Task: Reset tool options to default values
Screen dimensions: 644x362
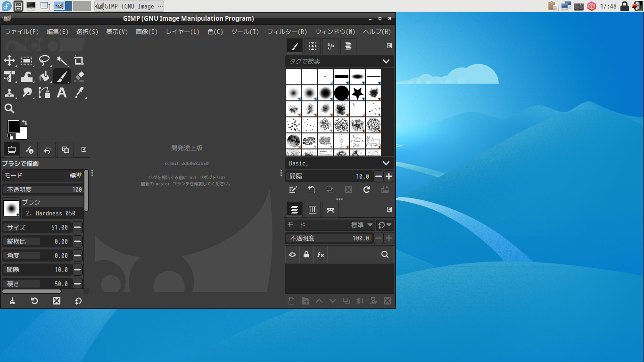Action: 78,301
